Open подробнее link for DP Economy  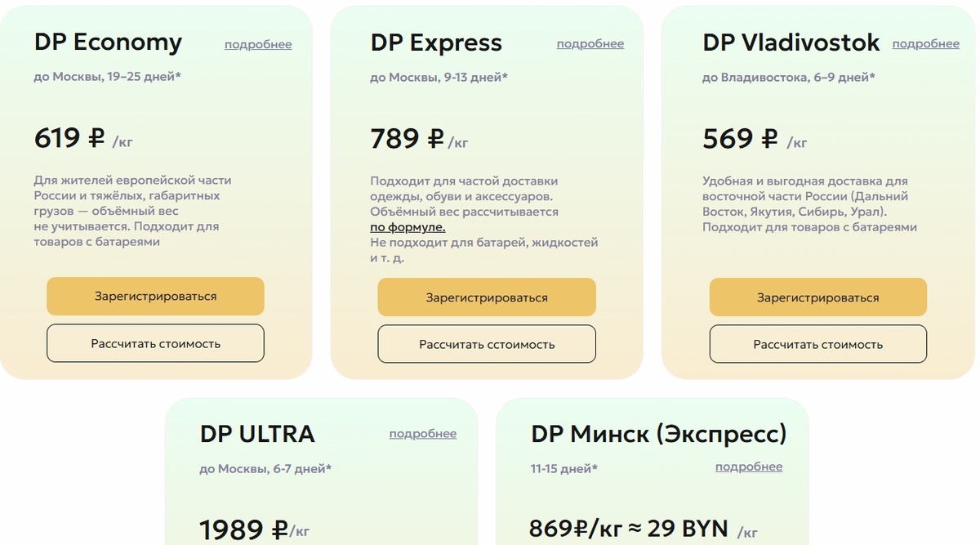pyautogui.click(x=258, y=45)
